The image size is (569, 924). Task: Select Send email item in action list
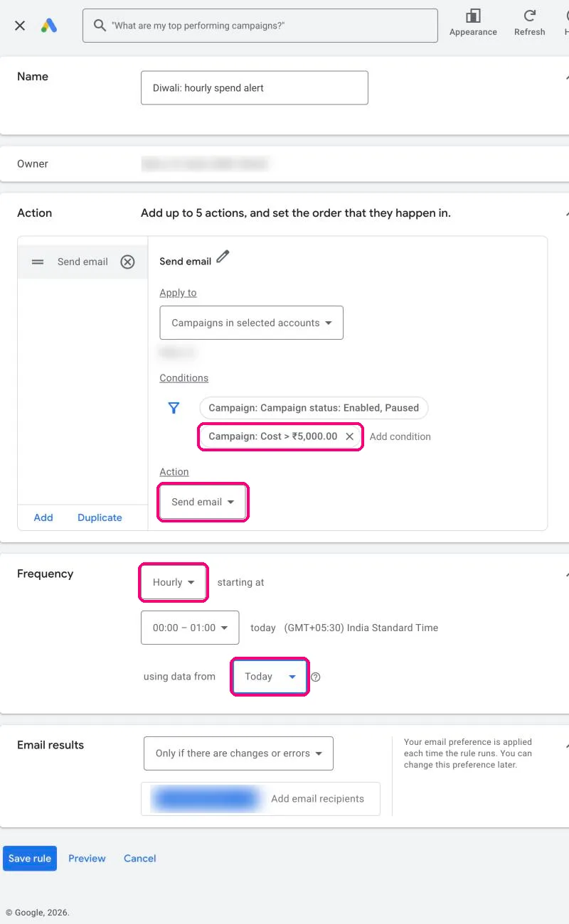[83, 262]
